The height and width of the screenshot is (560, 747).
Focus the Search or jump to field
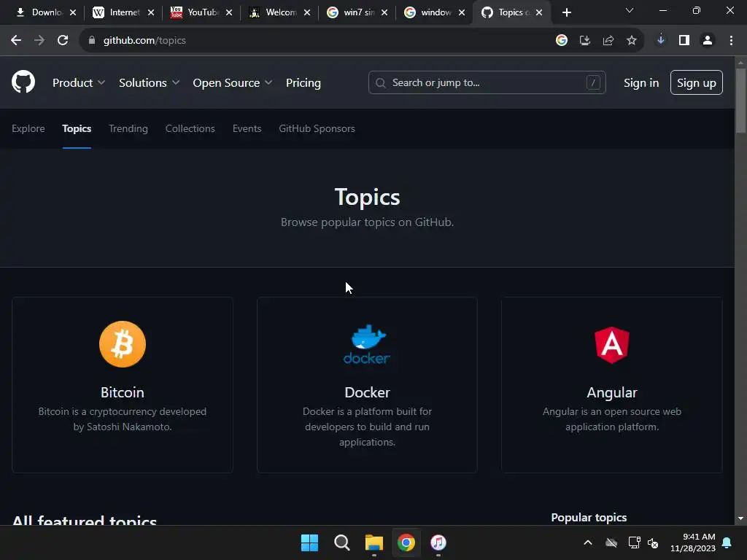pyautogui.click(x=487, y=82)
